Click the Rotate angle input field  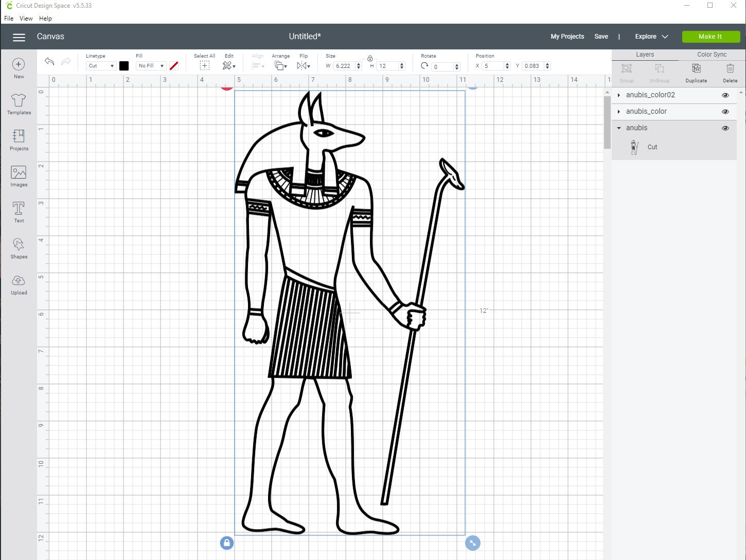tap(442, 66)
